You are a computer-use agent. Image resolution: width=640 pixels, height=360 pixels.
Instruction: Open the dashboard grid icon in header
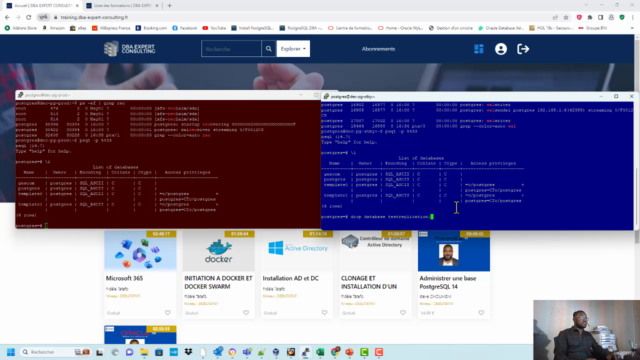[x=479, y=49]
